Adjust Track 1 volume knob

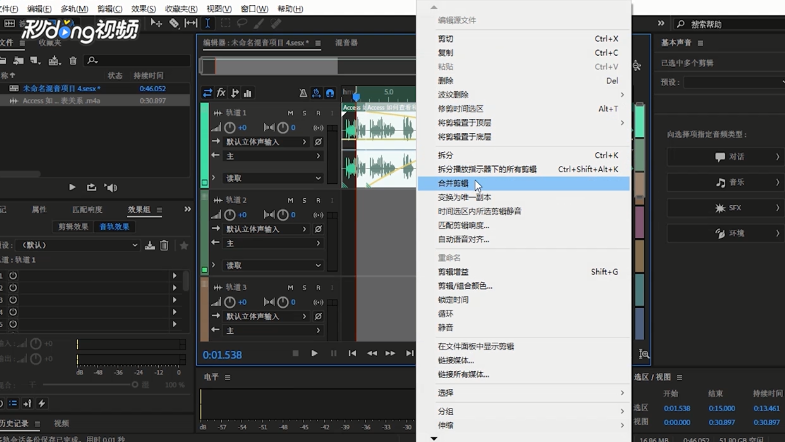[229, 128]
